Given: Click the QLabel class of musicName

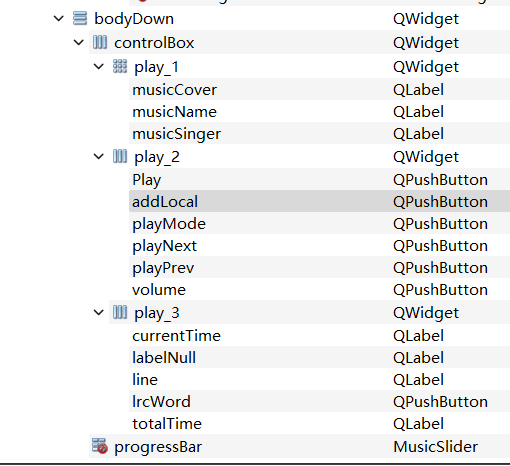Looking at the screenshot, I should (418, 111).
